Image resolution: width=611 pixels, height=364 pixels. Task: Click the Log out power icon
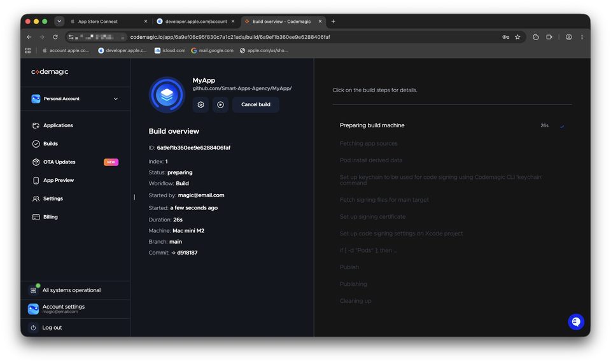coord(34,328)
